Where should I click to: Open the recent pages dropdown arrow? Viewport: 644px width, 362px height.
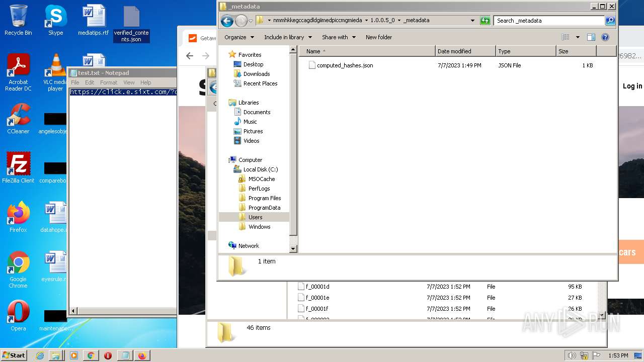point(251,21)
